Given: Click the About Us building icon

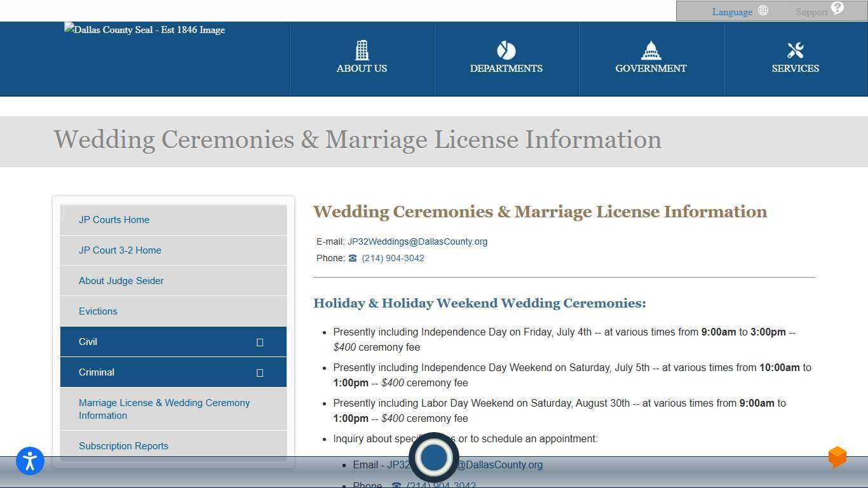Looking at the screenshot, I should 362,50.
